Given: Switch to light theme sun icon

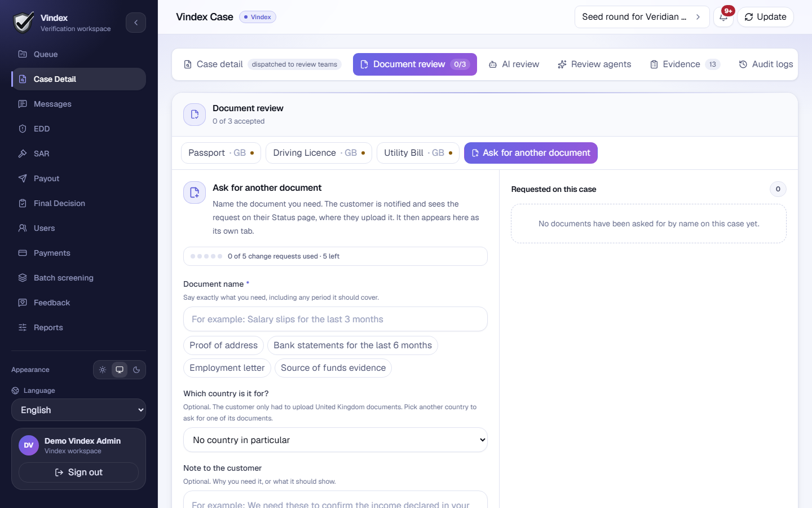Looking at the screenshot, I should (103, 370).
